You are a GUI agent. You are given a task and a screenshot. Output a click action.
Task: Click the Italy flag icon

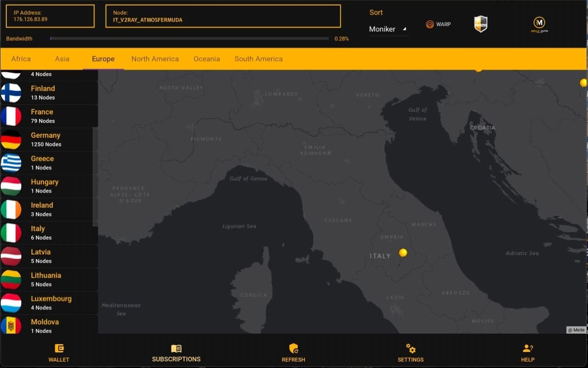coord(11,233)
